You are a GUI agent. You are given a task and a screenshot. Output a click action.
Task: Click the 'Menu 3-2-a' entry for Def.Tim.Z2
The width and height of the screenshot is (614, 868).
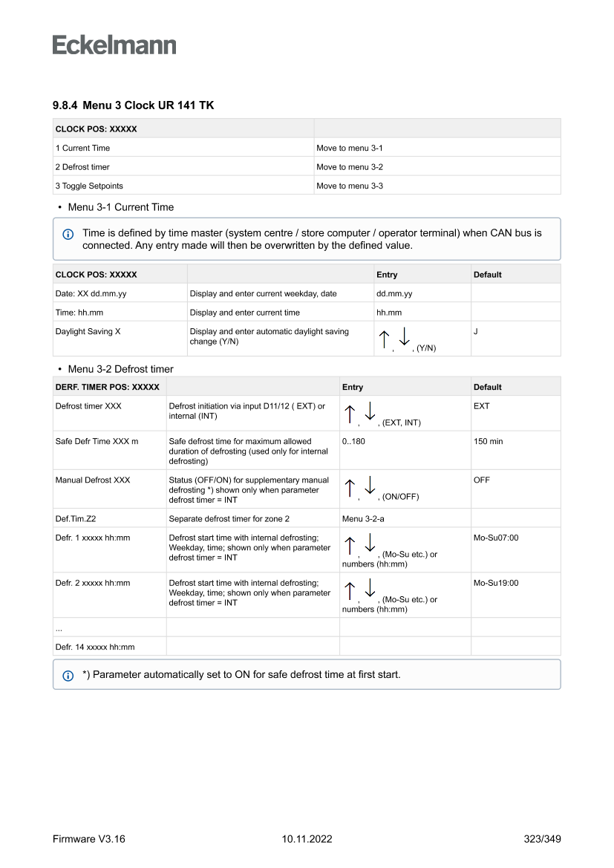(363, 518)
